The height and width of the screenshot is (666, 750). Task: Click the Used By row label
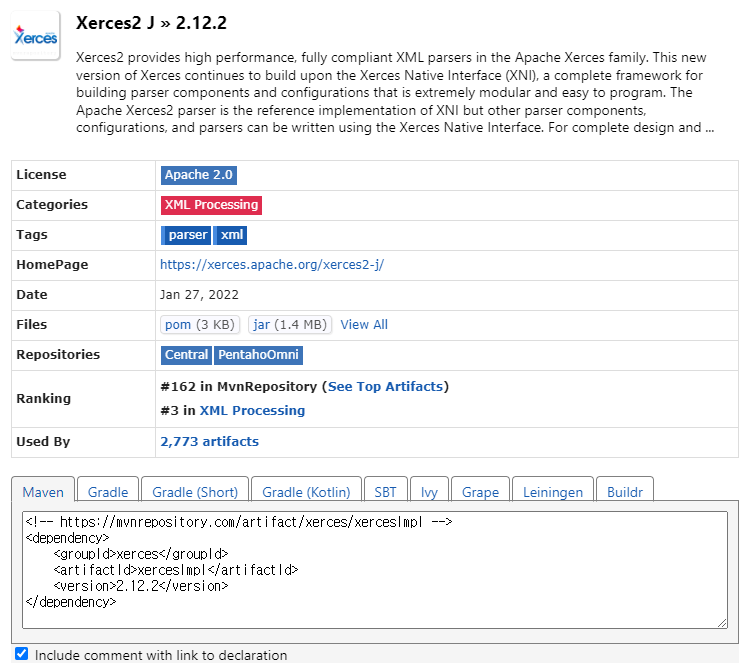43,442
